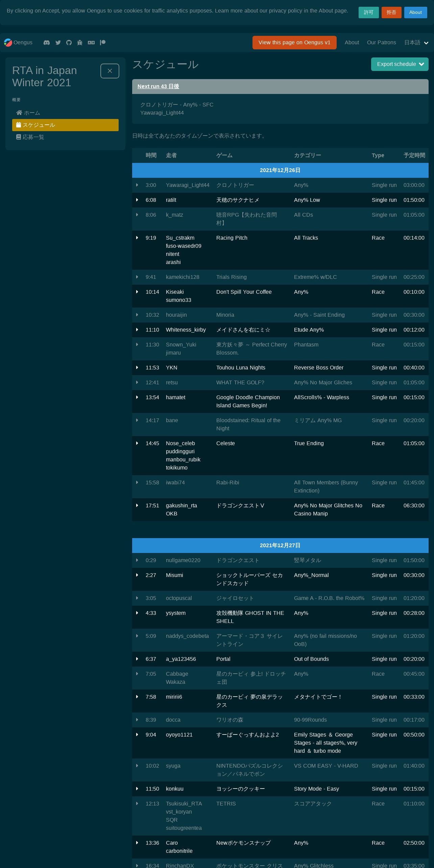This screenshot has height=868, width=434.
Task: Open the Patreon icon link
Action: click(x=103, y=43)
